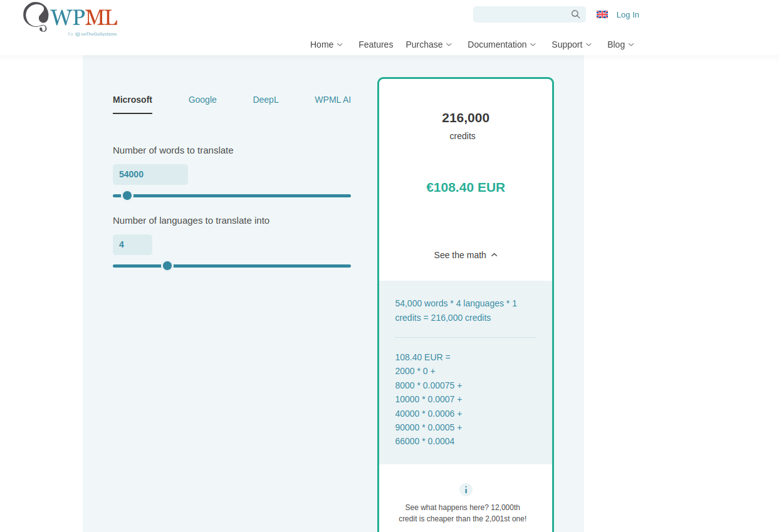This screenshot has width=779, height=532.
Task: Click the words to translate input
Action: click(150, 174)
